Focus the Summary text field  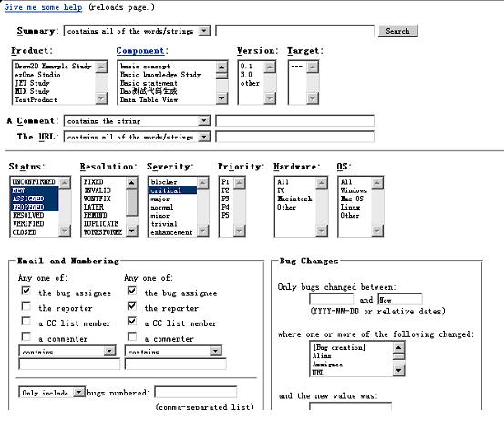[x=294, y=31]
